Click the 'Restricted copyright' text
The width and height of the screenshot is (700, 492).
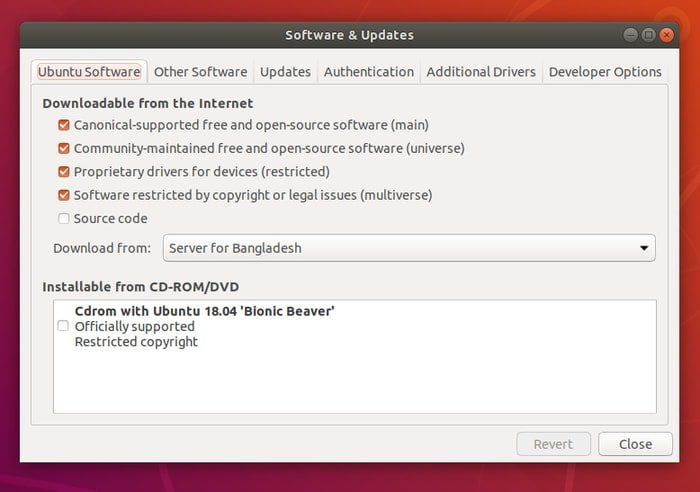point(136,342)
